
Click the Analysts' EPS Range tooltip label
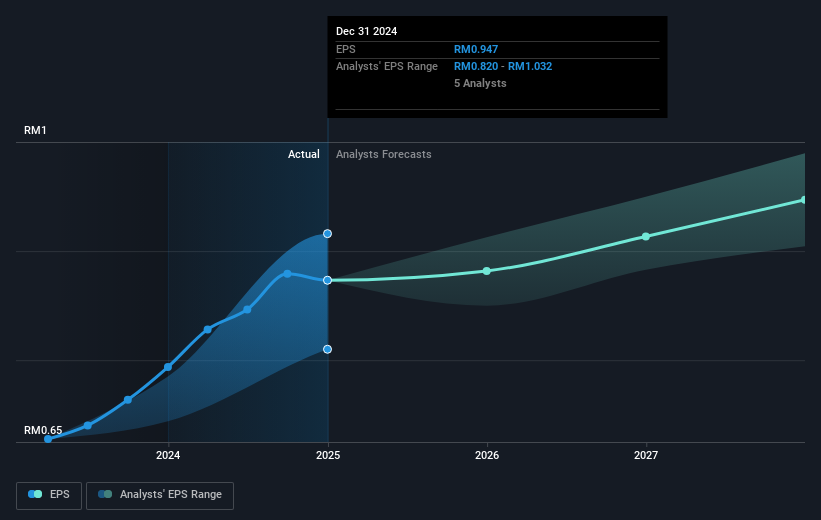(x=387, y=67)
